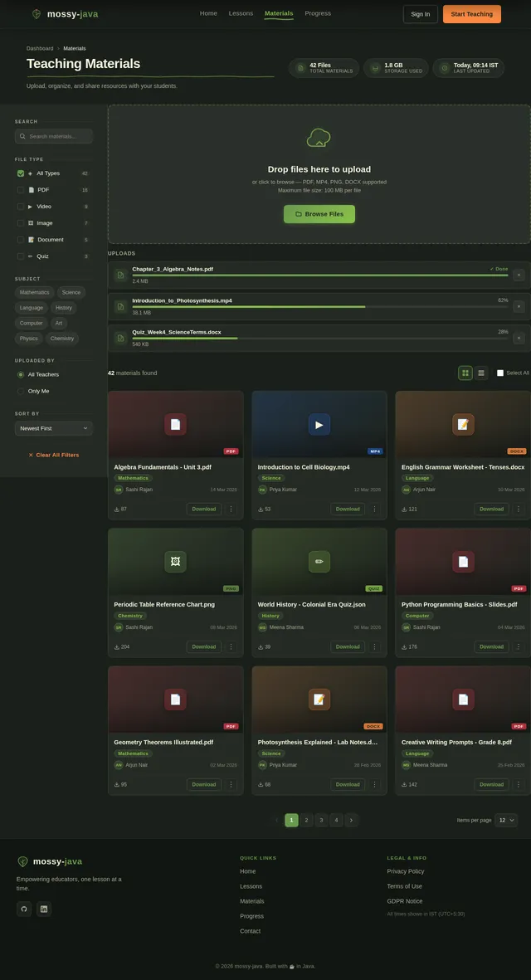Image resolution: width=531 pixels, height=980 pixels.
Task: Click play icon on Cell Biology video
Action: coord(319,425)
